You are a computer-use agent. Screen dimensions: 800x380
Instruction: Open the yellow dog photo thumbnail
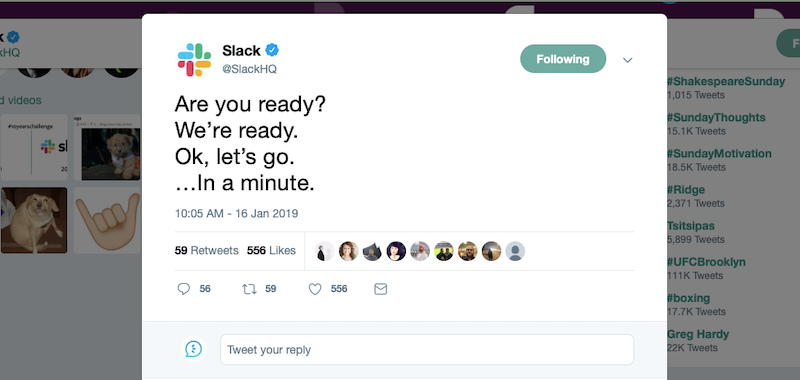pyautogui.click(x=34, y=220)
